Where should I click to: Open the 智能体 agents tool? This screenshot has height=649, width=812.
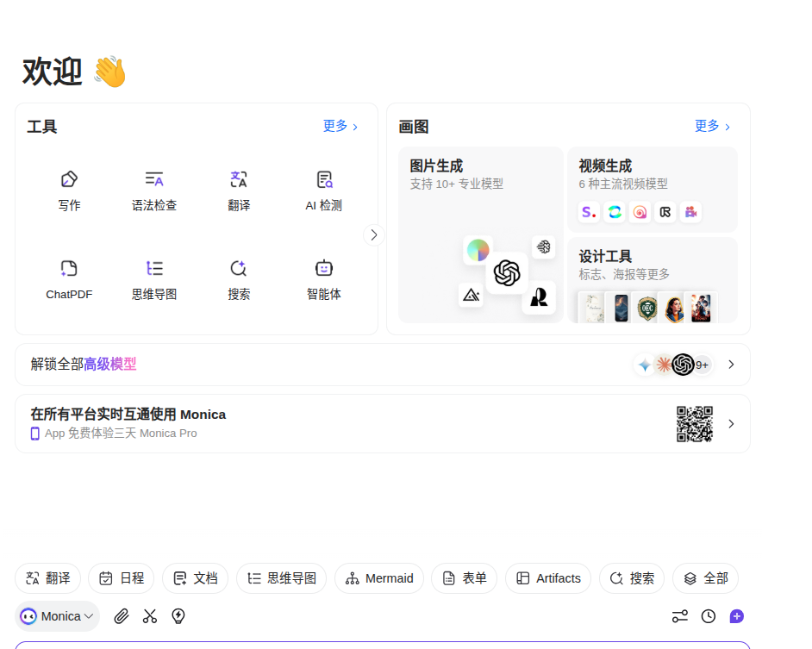point(323,280)
